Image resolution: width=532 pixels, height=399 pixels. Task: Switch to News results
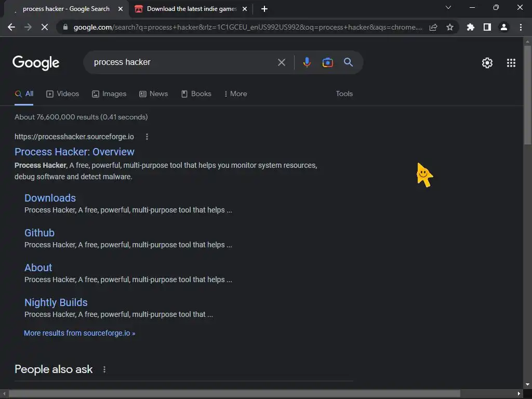point(153,94)
